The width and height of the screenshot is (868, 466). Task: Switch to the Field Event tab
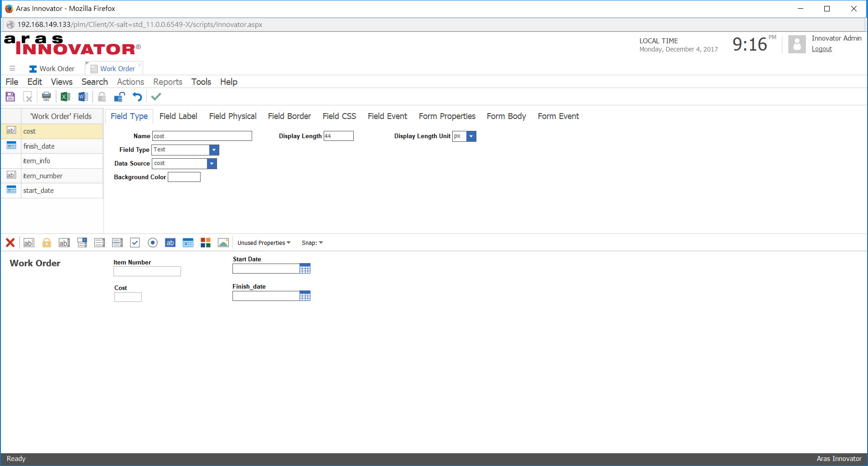click(x=387, y=116)
